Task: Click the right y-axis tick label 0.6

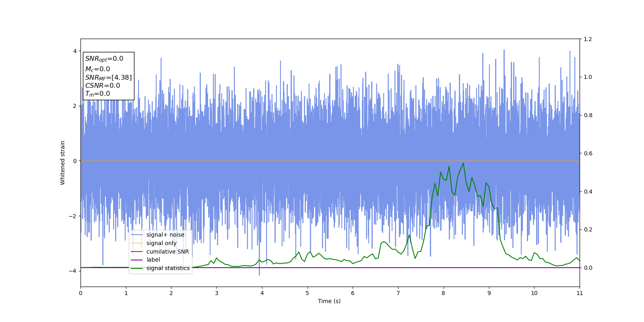Action: tap(588, 153)
